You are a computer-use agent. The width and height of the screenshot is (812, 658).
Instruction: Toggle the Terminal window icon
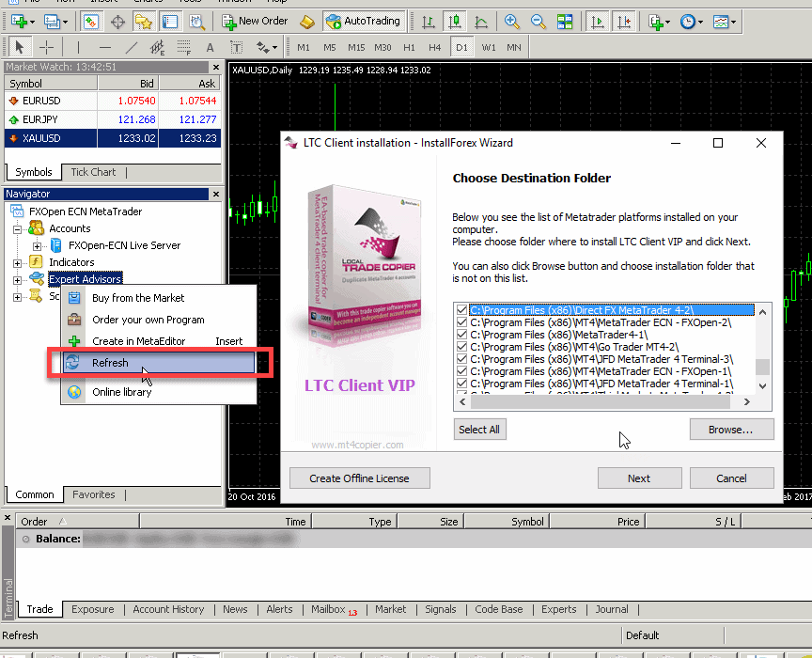pyautogui.click(x=170, y=22)
